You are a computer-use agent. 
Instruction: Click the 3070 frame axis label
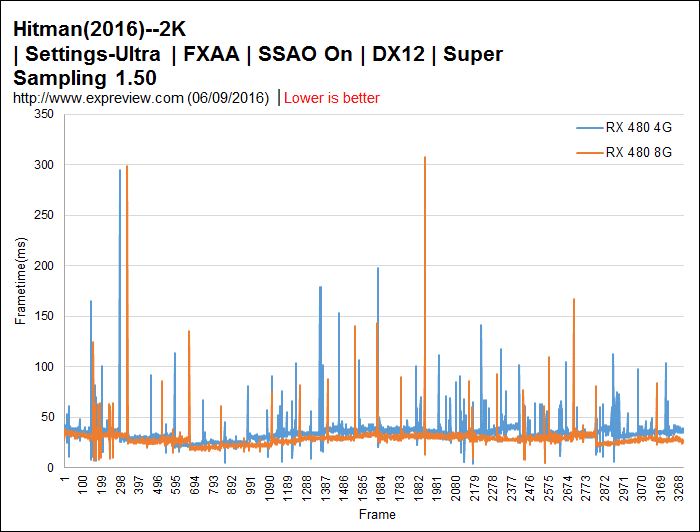[x=642, y=488]
